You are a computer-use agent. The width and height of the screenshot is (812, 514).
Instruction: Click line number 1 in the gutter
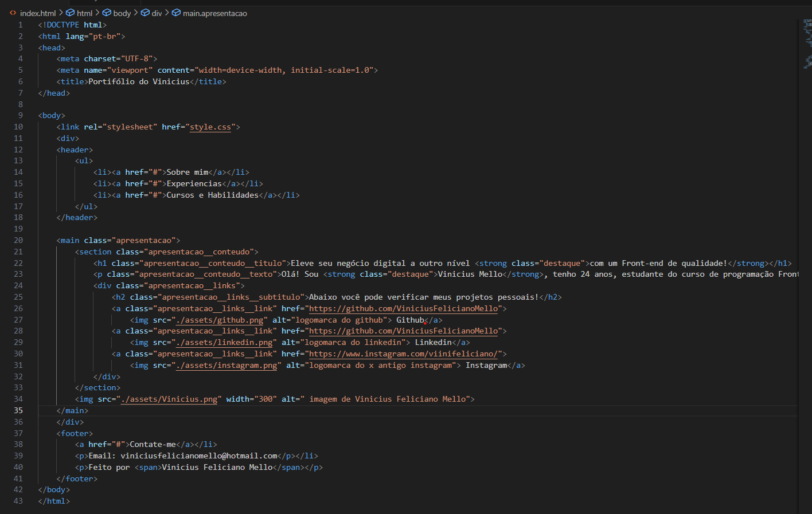(x=21, y=25)
